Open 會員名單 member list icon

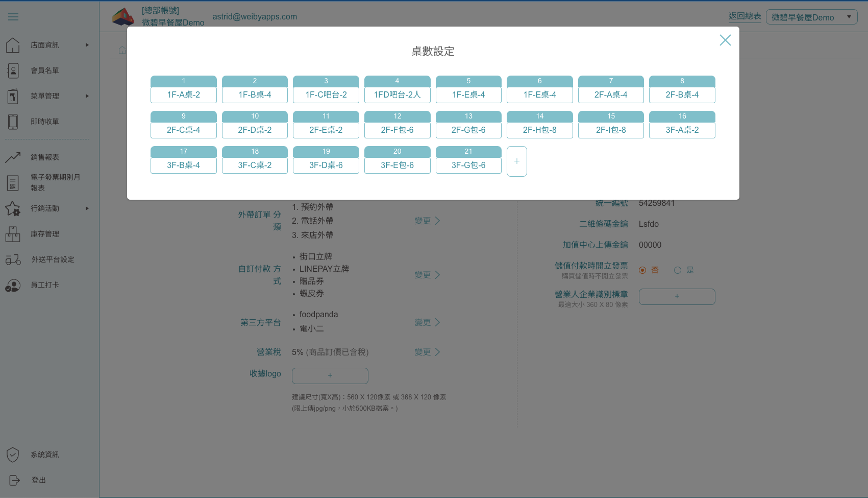click(x=13, y=70)
